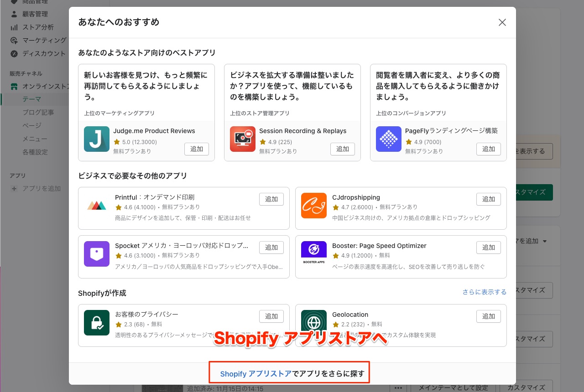
Task: Click 上位のコンバージョンアプリ label
Action: pos(411,113)
